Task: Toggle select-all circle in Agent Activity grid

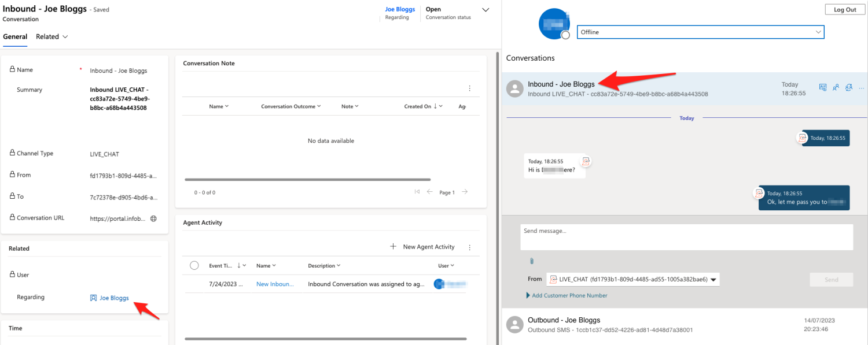Action: pos(194,265)
